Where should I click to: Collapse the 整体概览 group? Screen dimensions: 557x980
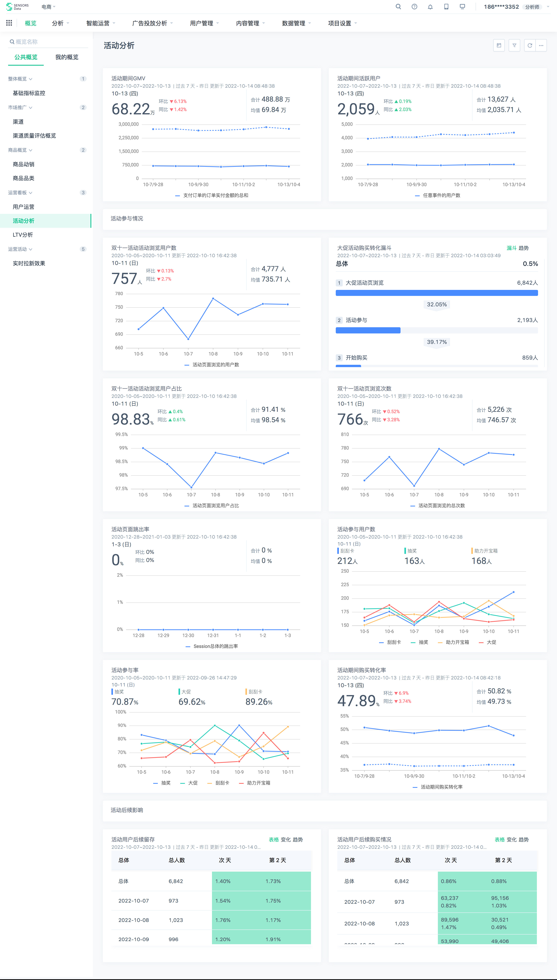[20, 79]
